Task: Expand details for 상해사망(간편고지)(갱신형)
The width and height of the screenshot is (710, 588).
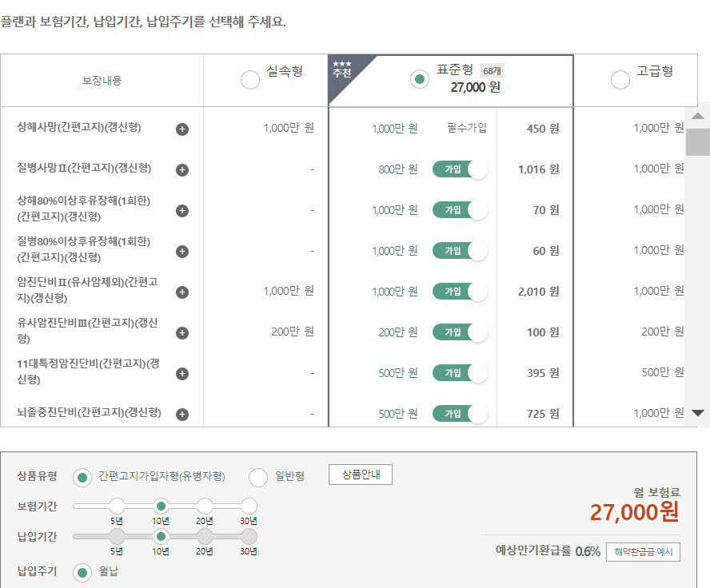Action: (x=182, y=129)
